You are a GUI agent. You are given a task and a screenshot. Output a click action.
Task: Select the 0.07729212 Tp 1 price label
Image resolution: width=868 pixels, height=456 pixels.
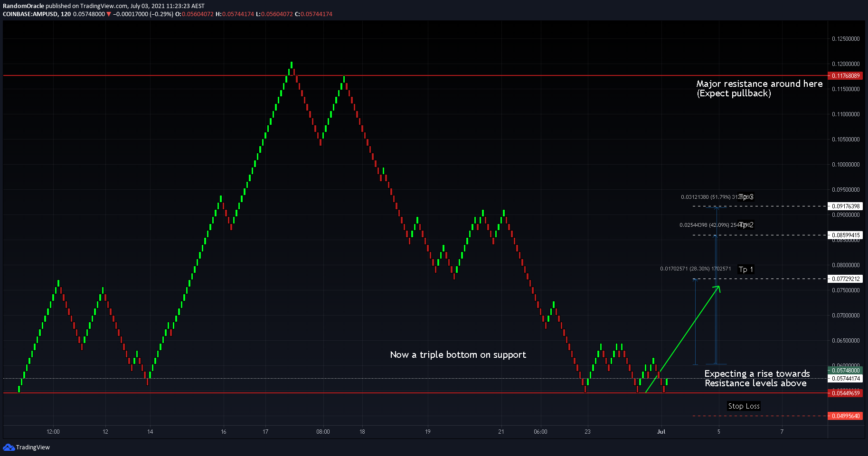coord(845,279)
